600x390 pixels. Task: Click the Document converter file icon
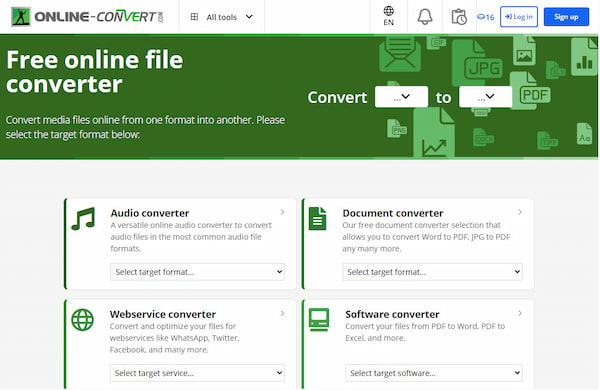click(x=318, y=219)
